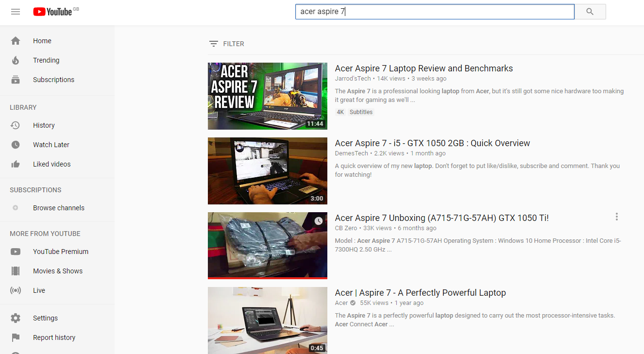Expand the FILTER options

click(227, 44)
